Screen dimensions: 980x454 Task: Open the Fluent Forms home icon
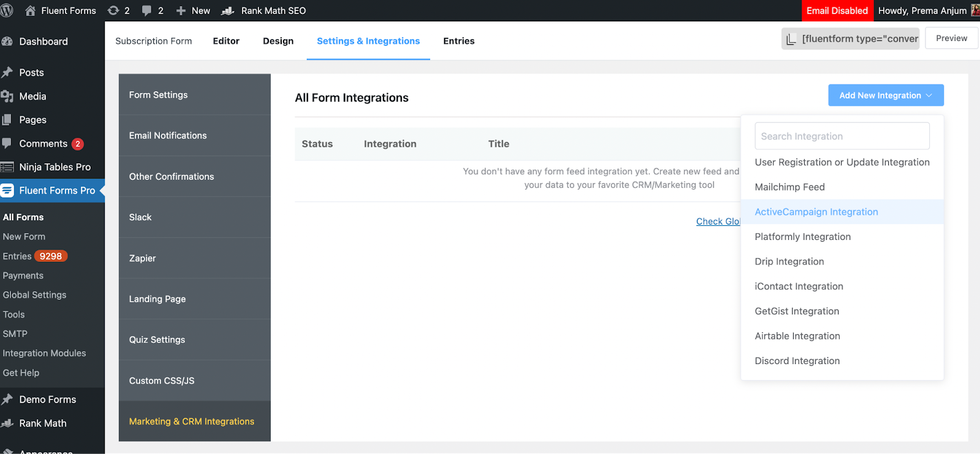pos(30,10)
